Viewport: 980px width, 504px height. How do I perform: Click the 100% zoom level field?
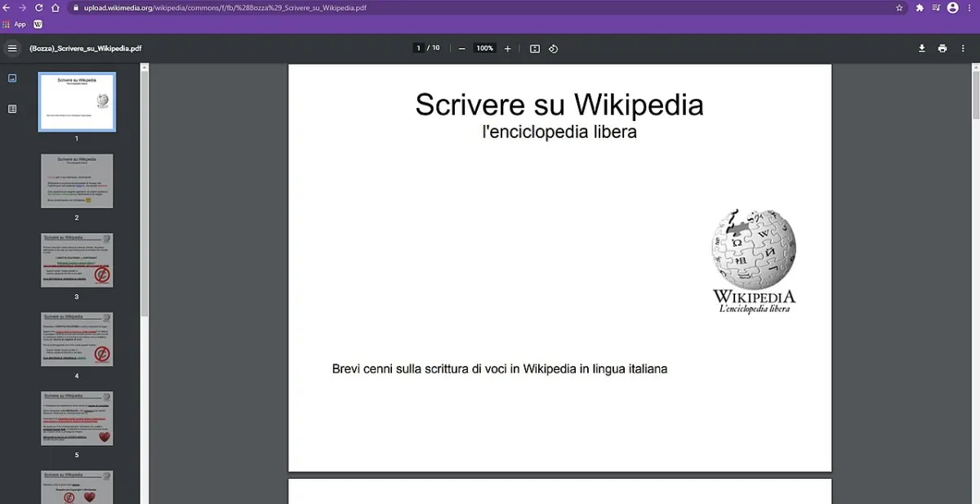click(484, 48)
